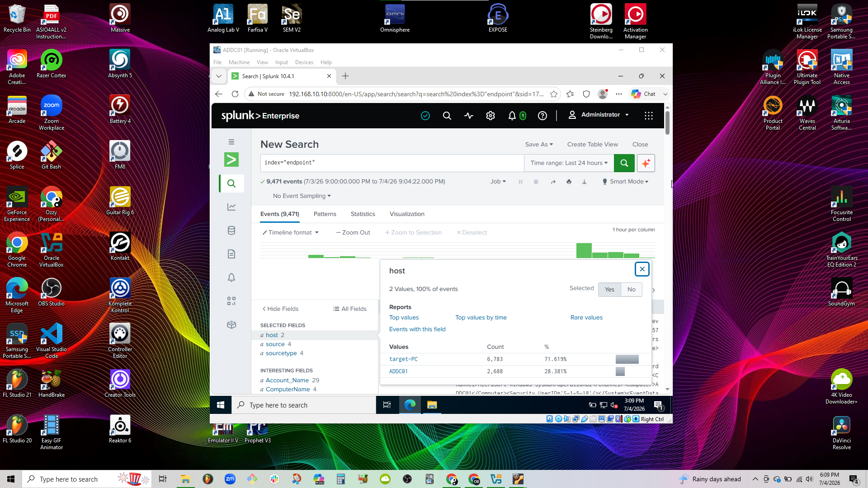Switch to Statistics tab
This screenshot has width=868, height=488.
tap(363, 214)
